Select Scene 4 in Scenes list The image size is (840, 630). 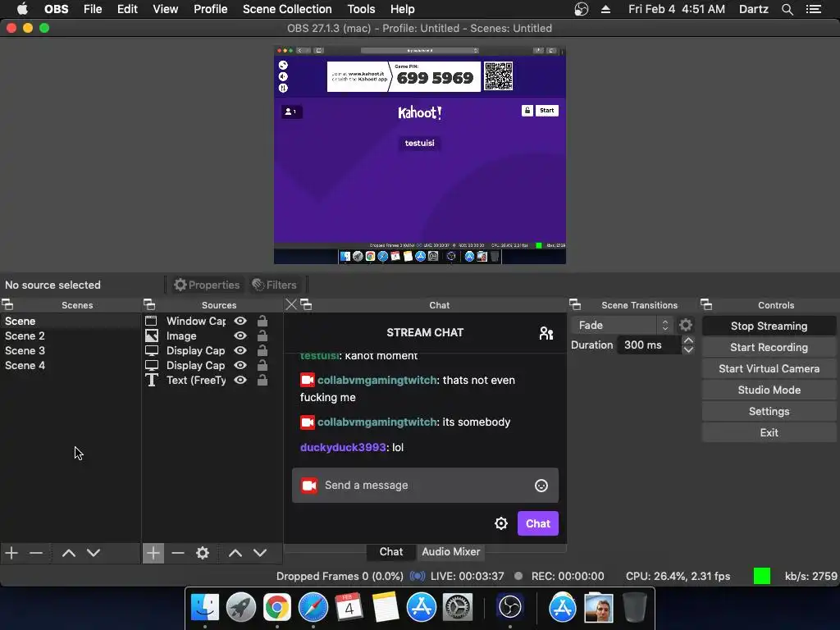click(70, 365)
